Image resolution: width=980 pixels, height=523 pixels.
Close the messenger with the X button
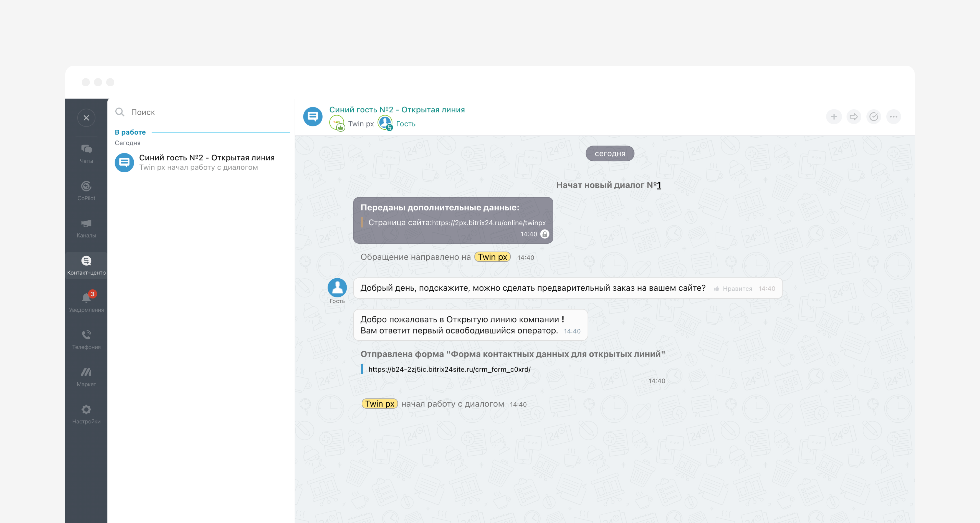[86, 118]
